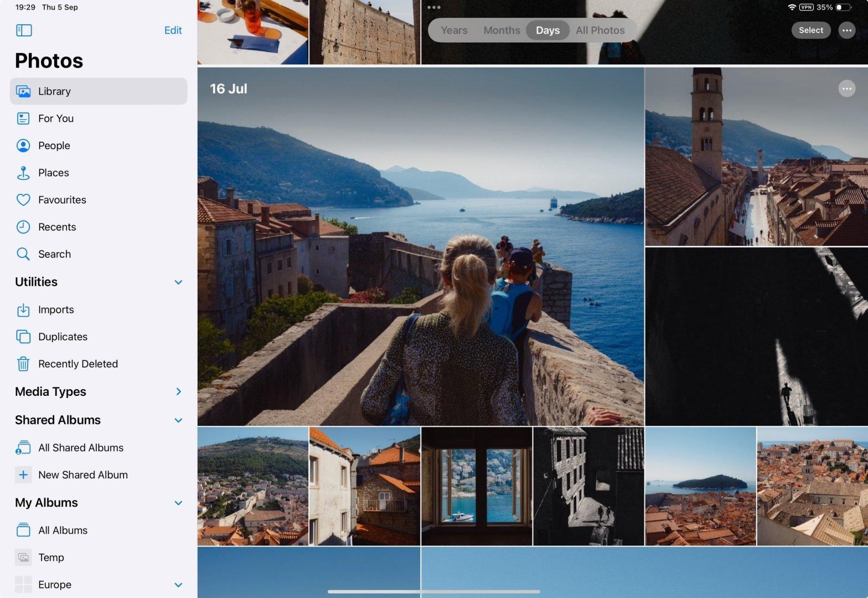Click the People icon

tap(23, 146)
